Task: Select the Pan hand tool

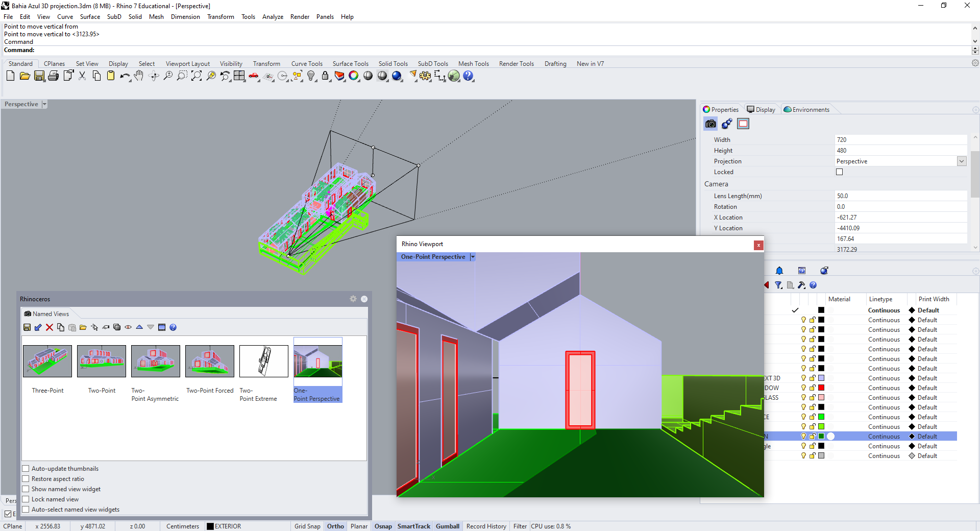Action: tap(139, 76)
